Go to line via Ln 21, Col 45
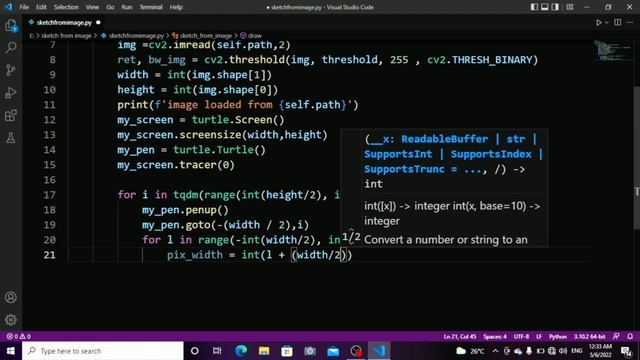 tap(460, 337)
